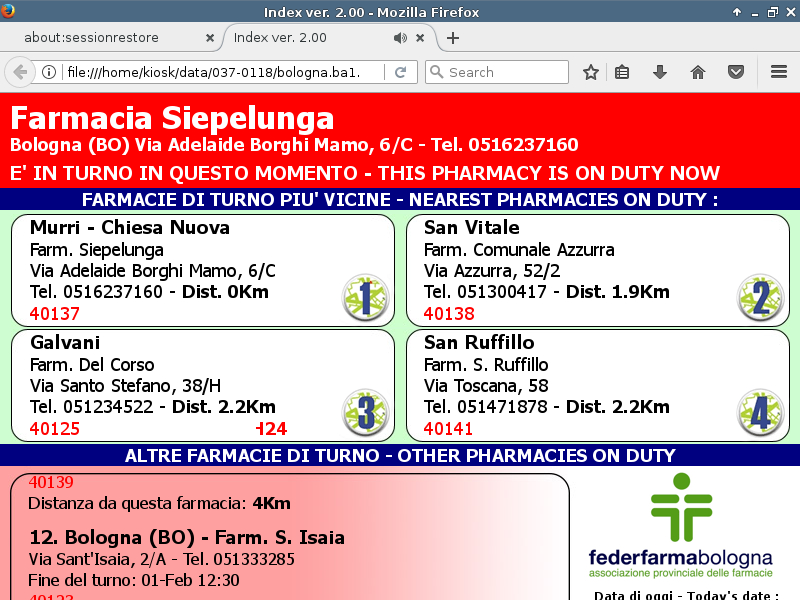Open the site information icon

[48, 72]
